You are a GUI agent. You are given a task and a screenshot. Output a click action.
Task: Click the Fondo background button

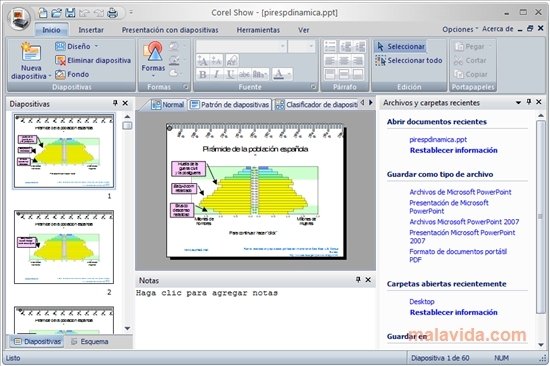72,74
